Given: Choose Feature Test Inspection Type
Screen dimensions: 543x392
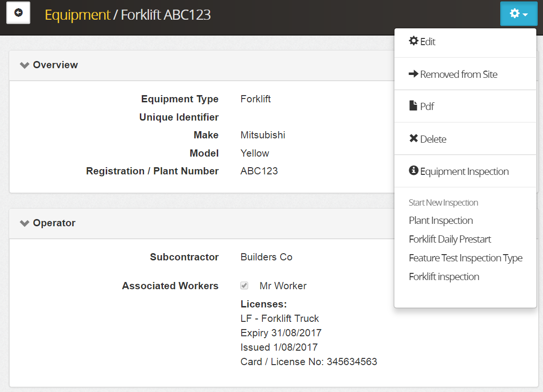Looking at the screenshot, I should (465, 258).
